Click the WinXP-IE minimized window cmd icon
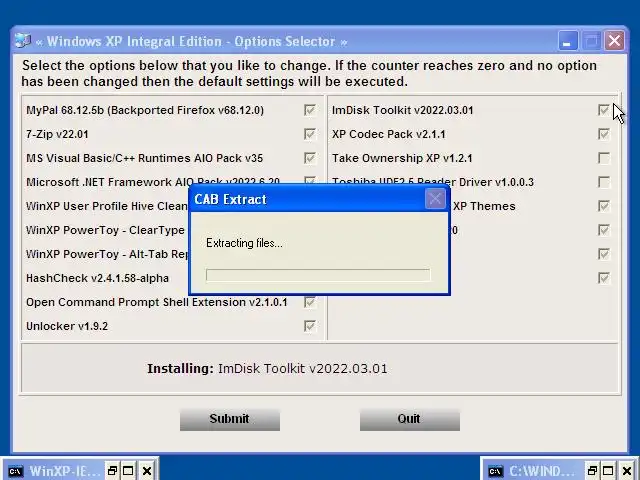This screenshot has height=480, width=640. click(16, 471)
